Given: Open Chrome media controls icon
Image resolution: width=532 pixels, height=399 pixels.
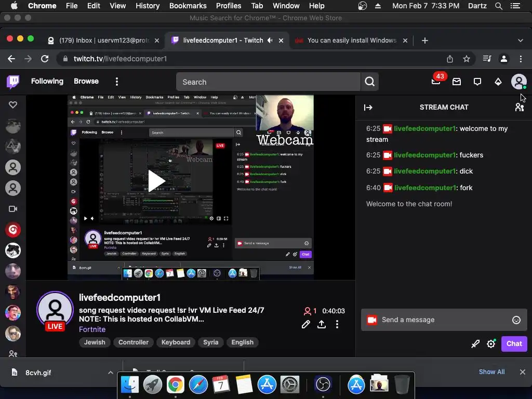Looking at the screenshot, I should (487, 59).
